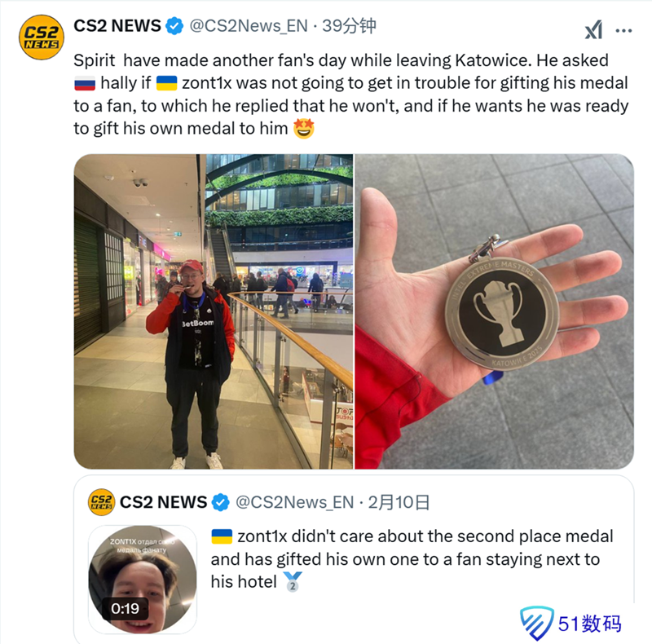Viewport: 652px width, 644px height.
Task: Click the verified badge in quoted tweet
Action: [220, 502]
